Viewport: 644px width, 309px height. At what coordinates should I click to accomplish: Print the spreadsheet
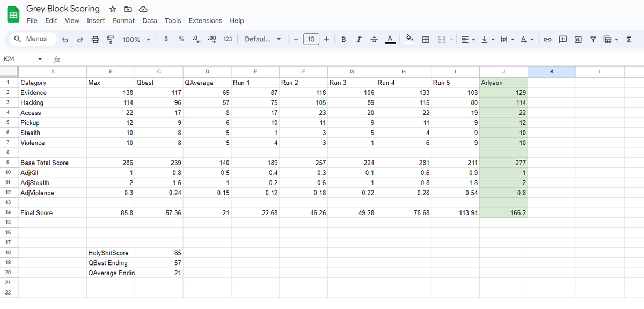[x=96, y=39]
